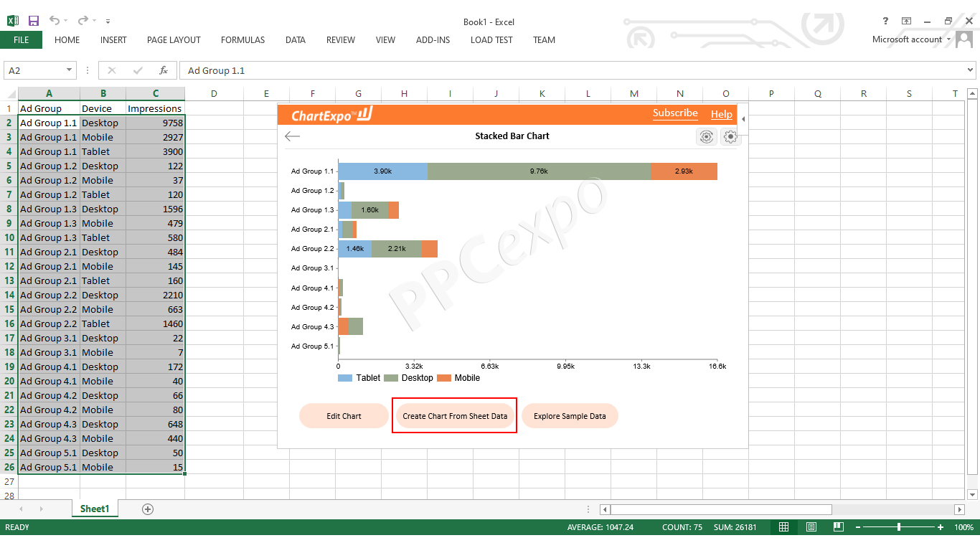Click Explore Sample Data
This screenshot has height=548, width=980.
(570, 416)
